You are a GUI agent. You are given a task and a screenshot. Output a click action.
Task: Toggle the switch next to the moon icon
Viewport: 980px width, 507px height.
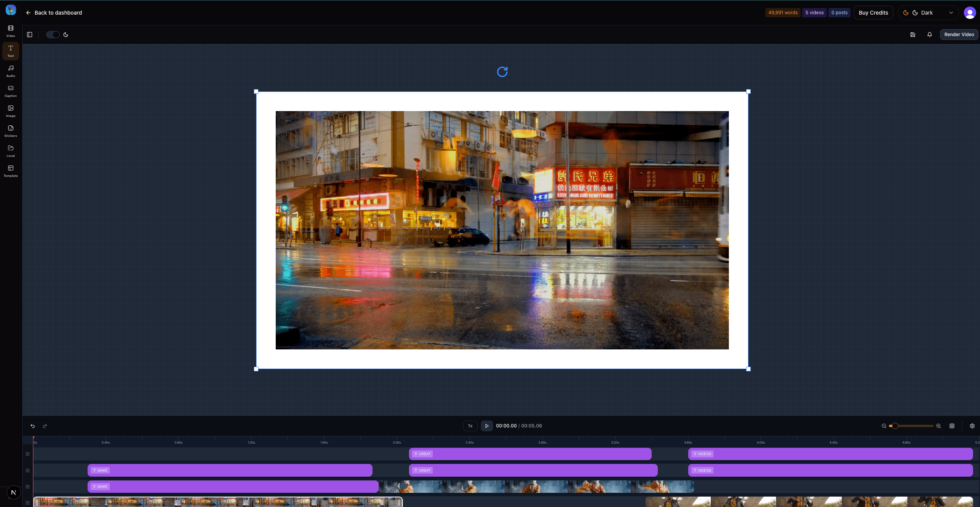53,35
